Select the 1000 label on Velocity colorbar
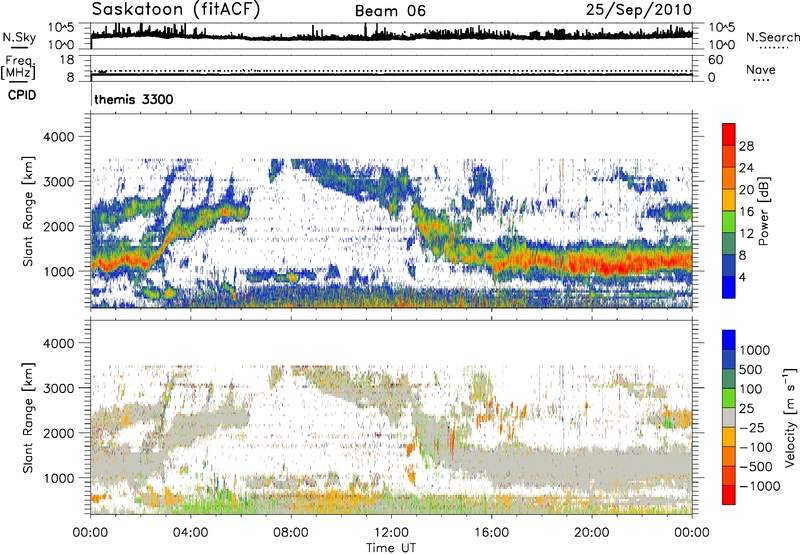This screenshot has width=800, height=554. click(x=755, y=350)
